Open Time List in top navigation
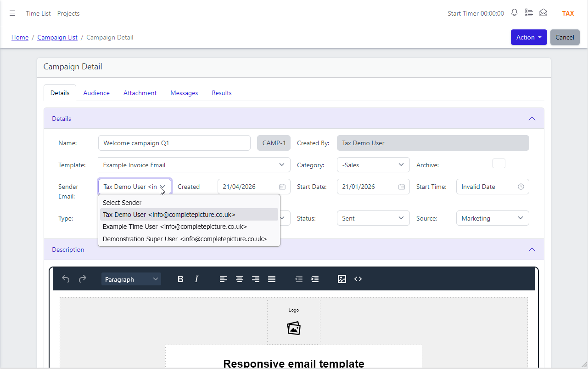The image size is (588, 369). coord(38,13)
